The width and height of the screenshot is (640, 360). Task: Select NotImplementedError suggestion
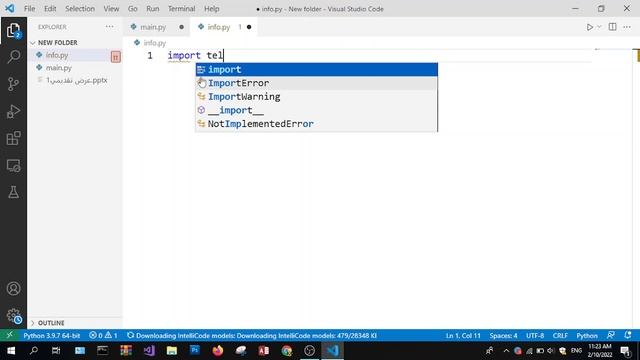click(316, 124)
